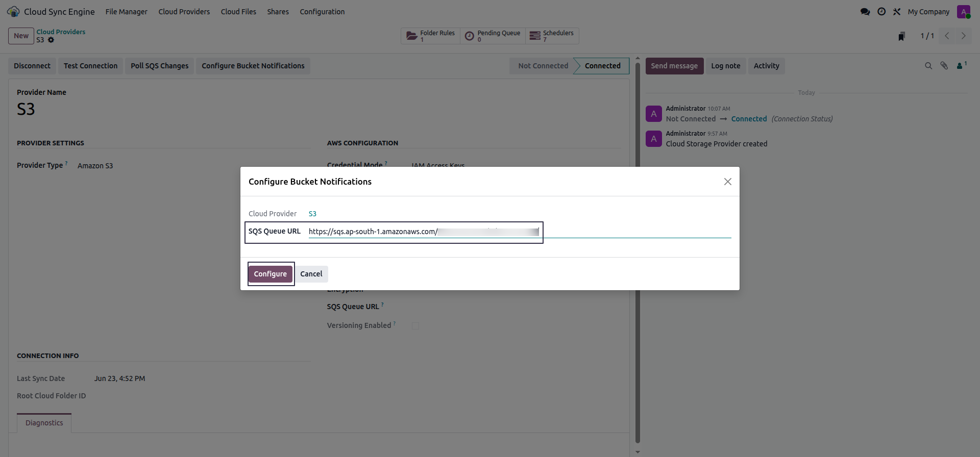Click Configure button in dialog
Viewport: 980px width, 457px height.
coord(271,274)
